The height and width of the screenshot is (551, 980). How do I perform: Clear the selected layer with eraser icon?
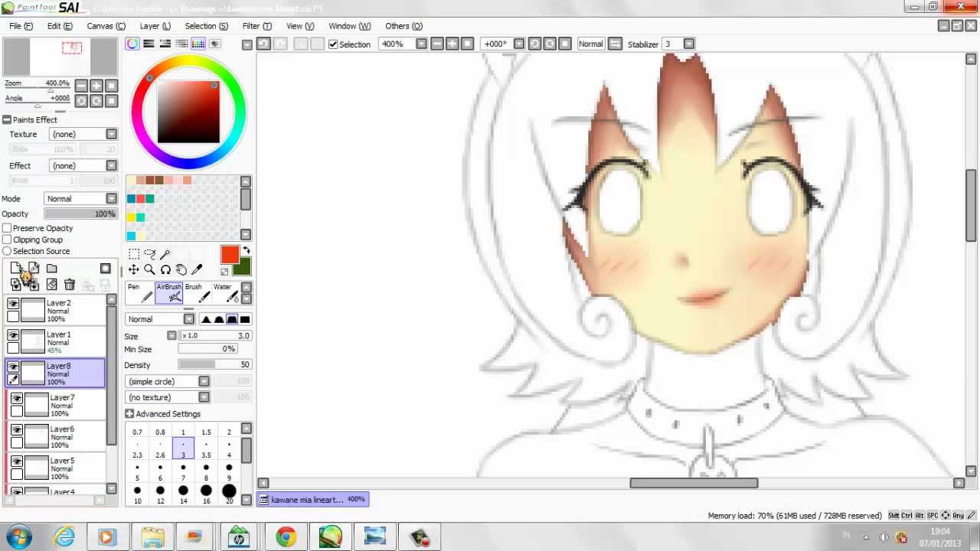tap(51, 285)
